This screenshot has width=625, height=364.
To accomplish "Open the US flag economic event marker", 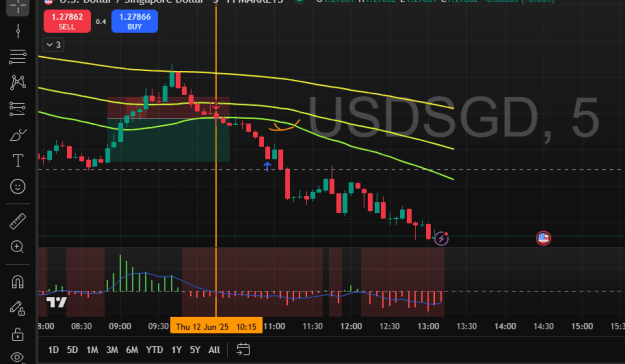I will 543,238.
